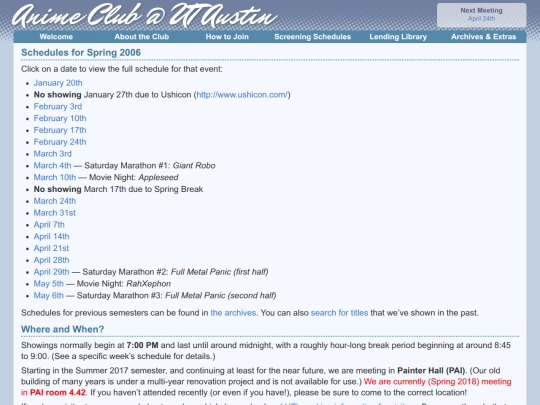The height and width of the screenshot is (405, 540).
Task: Open the How to Join page
Action: [227, 37]
